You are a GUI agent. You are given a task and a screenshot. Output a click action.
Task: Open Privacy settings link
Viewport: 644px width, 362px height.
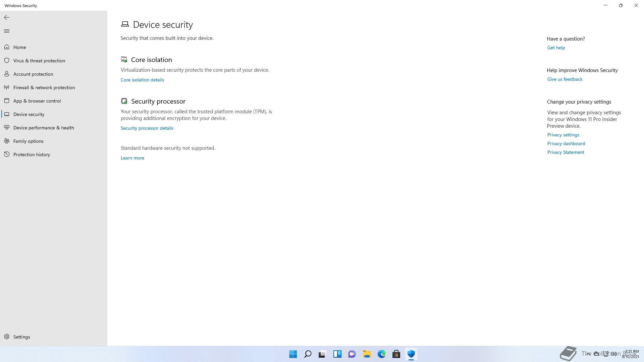pyautogui.click(x=563, y=135)
